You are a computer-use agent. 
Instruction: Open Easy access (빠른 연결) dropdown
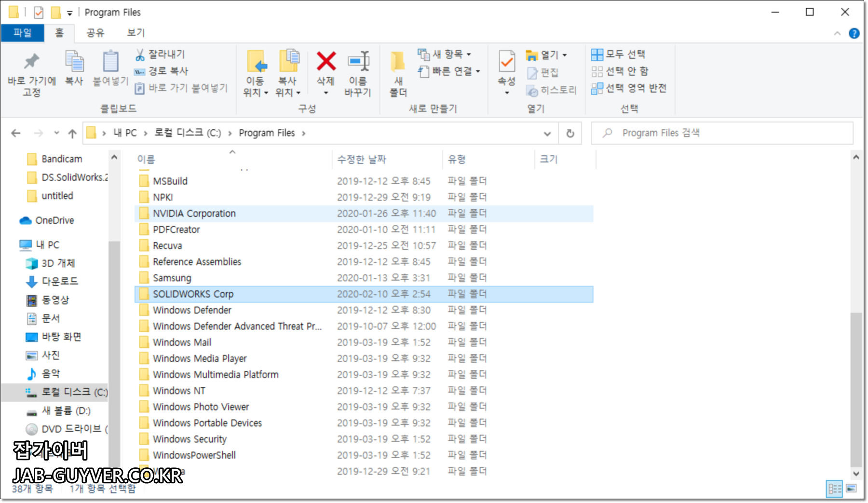pos(449,71)
